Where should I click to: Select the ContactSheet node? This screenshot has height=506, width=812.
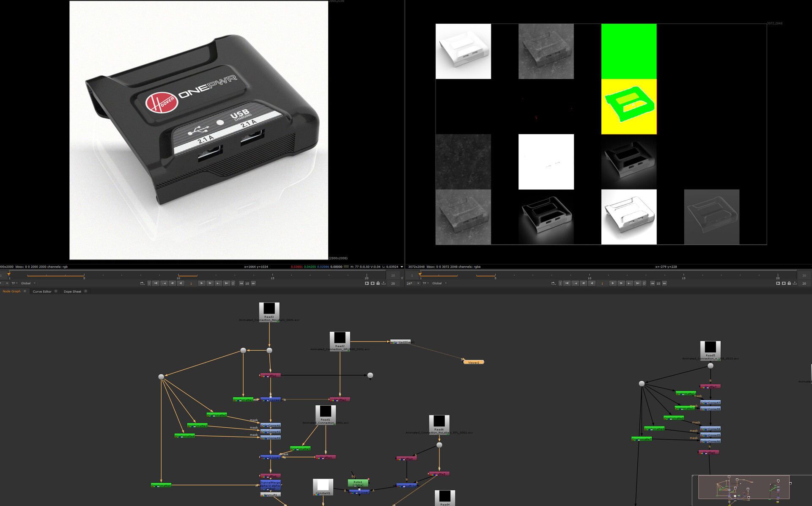400,342
